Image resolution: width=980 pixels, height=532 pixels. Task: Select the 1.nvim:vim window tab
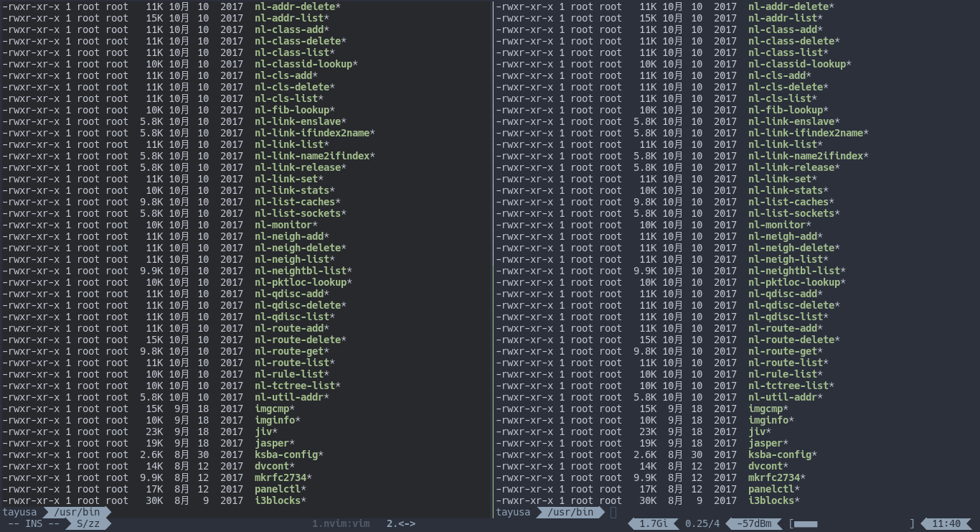point(341,523)
